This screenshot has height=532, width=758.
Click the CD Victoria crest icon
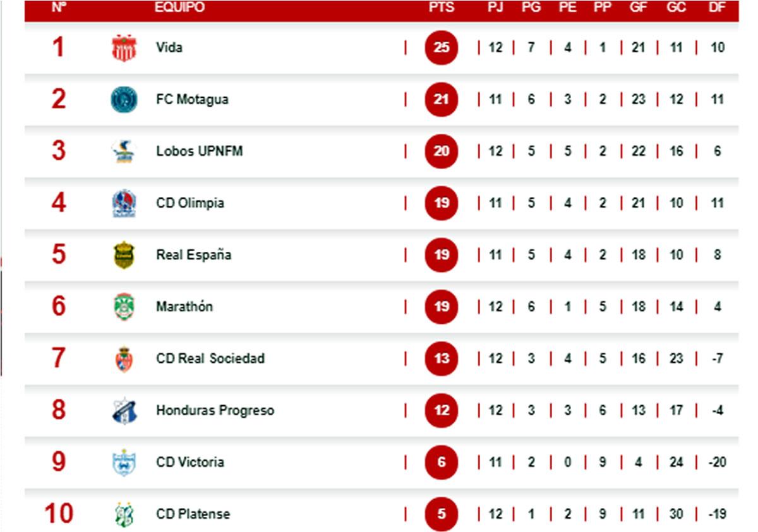coord(124,462)
